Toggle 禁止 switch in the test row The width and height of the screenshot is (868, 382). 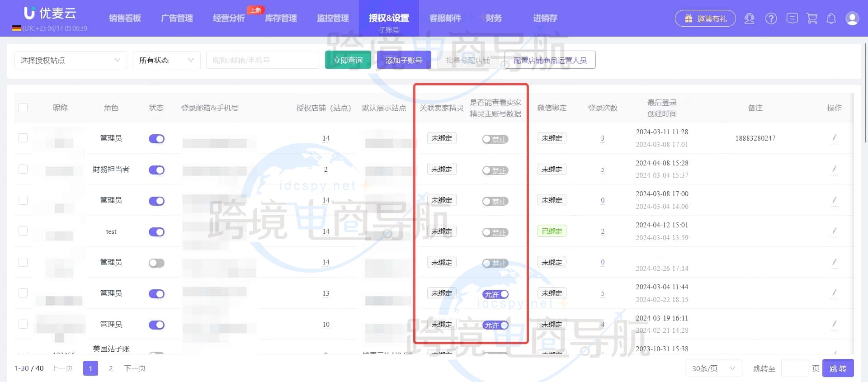(495, 232)
